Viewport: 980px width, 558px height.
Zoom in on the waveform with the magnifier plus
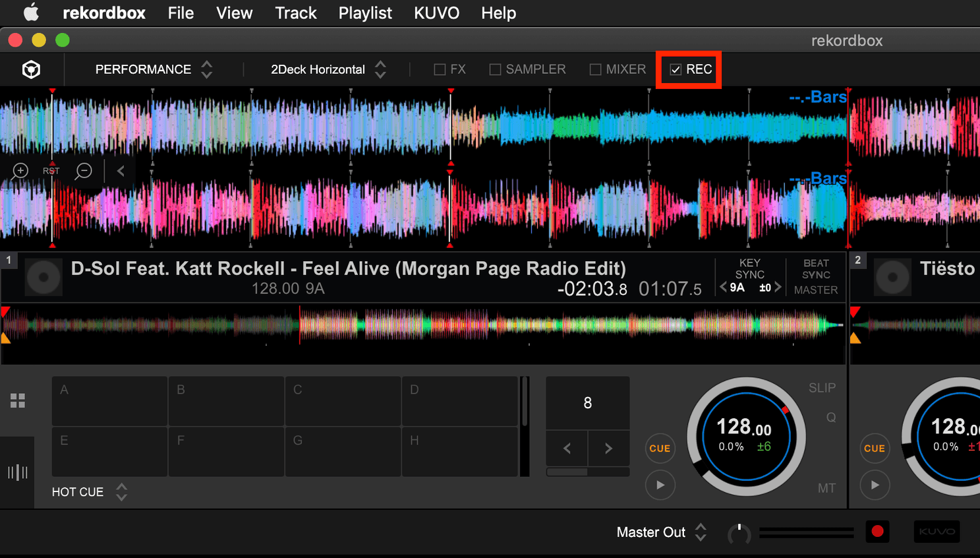(x=19, y=171)
